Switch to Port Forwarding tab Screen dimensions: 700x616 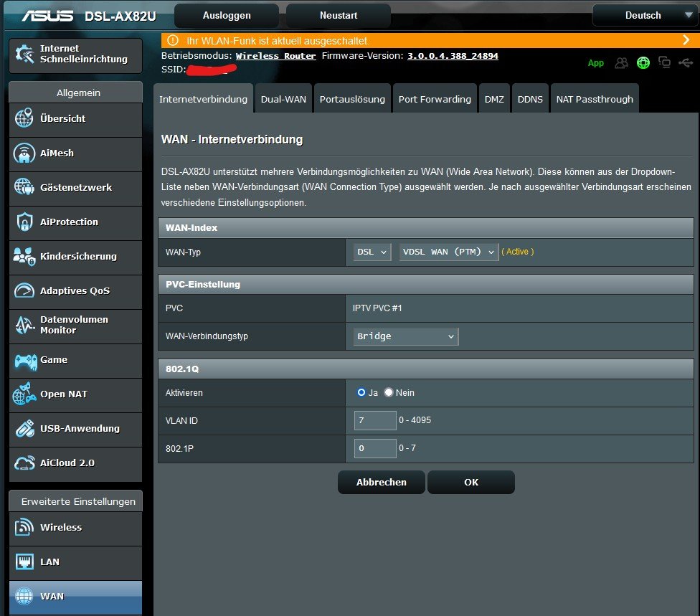pos(435,99)
